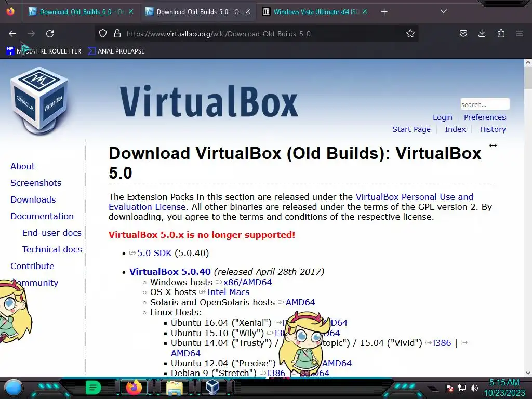Open the Firefox hamburger menu
Viewport: 532px width, 399px height.
(x=520, y=33)
